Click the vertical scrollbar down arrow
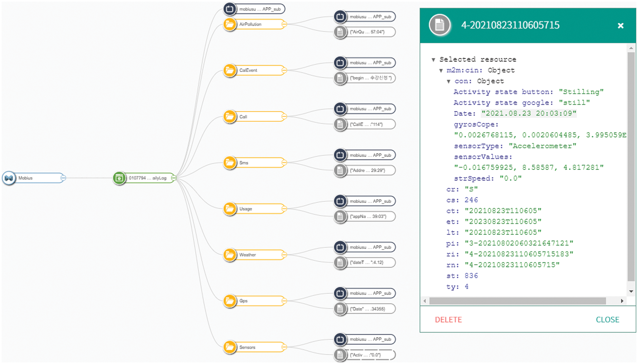This screenshot has width=638, height=364. (631, 291)
